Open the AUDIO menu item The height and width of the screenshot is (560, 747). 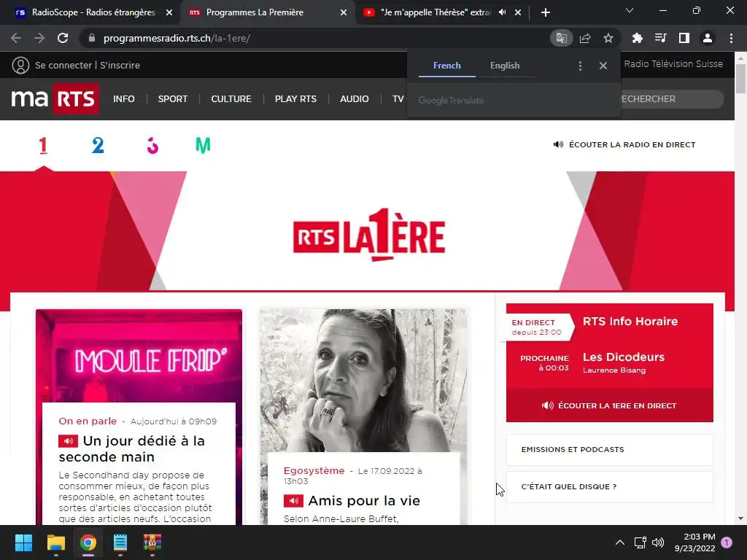pyautogui.click(x=354, y=99)
